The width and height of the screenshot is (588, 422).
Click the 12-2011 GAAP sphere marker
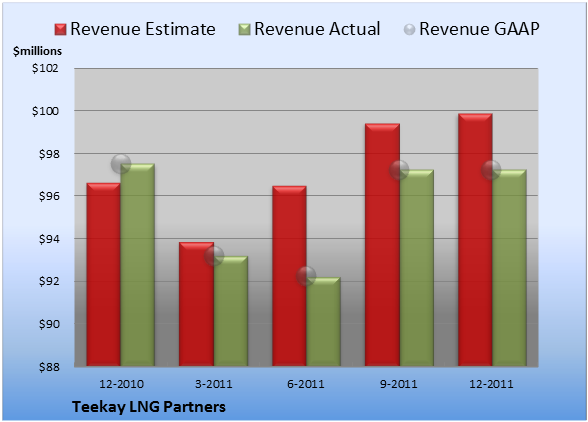tap(491, 170)
